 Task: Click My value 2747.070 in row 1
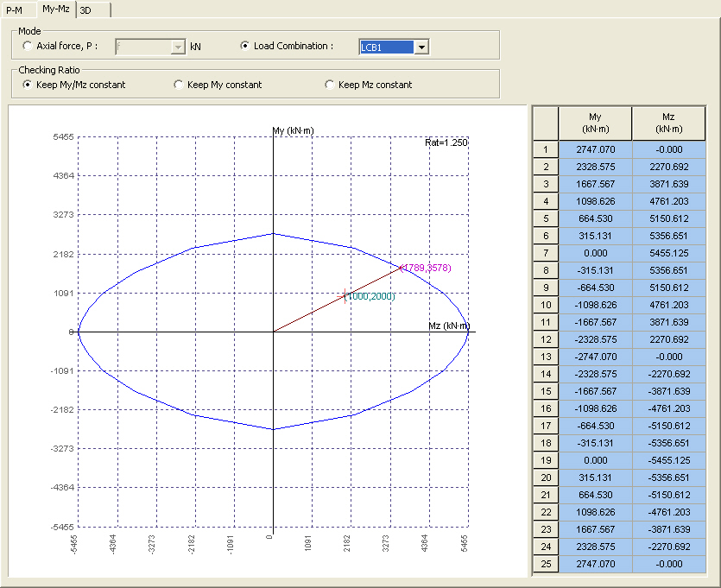pos(595,149)
